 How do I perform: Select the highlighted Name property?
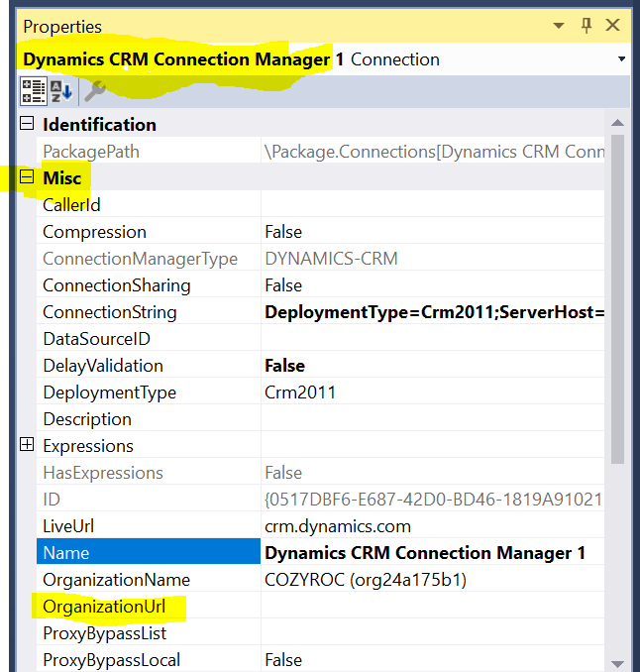pyautogui.click(x=149, y=553)
